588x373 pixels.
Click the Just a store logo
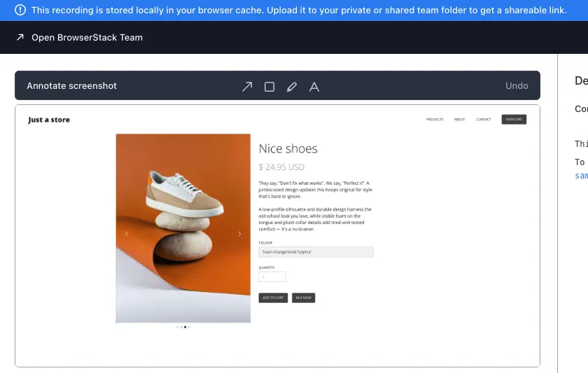pos(49,120)
